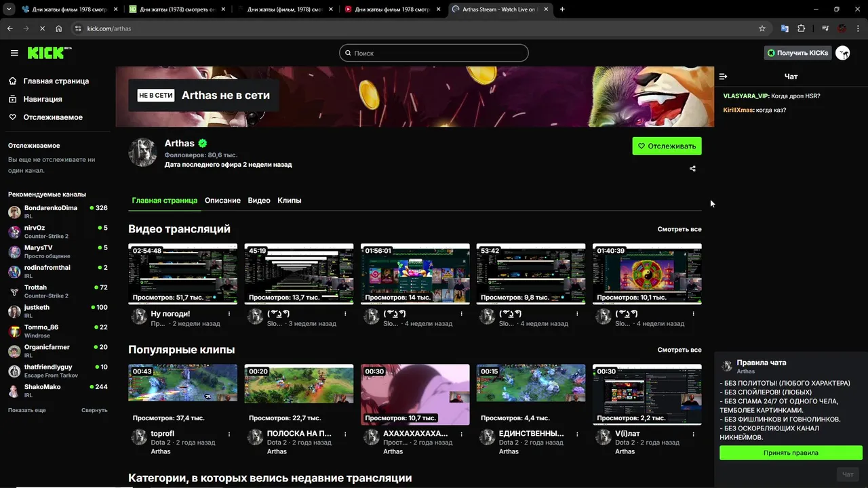Click ShakoMako avatar in recommended
Image resolution: width=868 pixels, height=488 pixels.
click(14, 391)
